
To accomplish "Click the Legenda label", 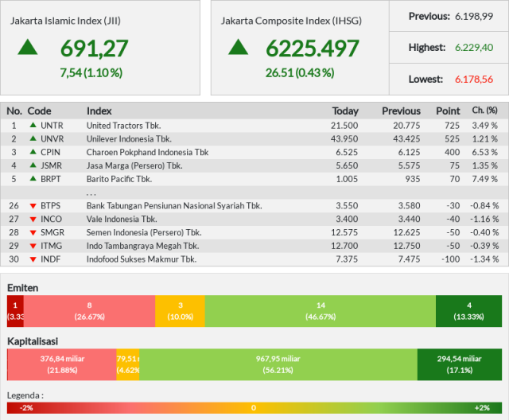I will coord(25,395).
